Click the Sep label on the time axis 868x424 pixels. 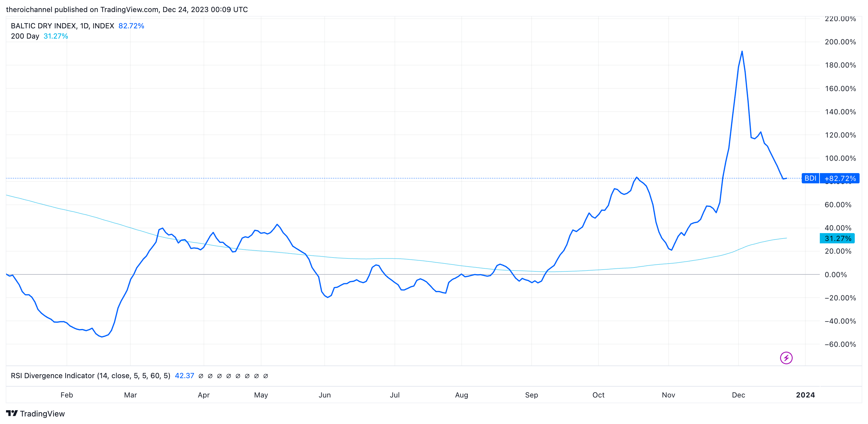(531, 395)
